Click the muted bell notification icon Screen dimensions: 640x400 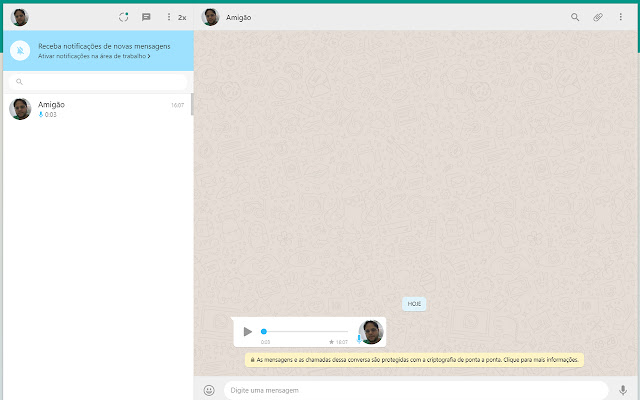click(20, 51)
